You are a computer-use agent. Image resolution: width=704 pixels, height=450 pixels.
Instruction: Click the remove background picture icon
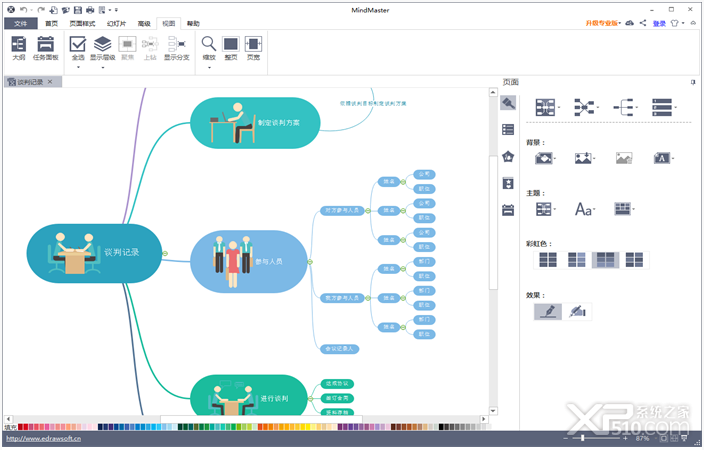(x=624, y=158)
